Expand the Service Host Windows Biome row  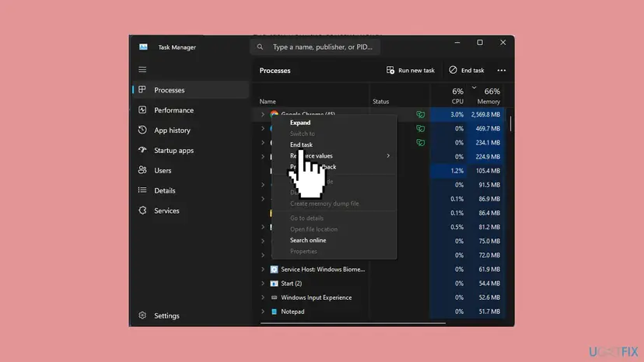click(x=263, y=270)
